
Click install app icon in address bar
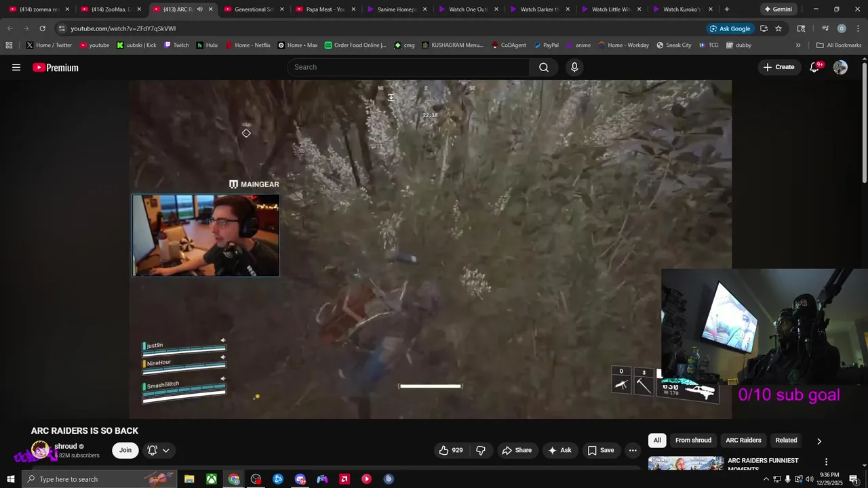click(764, 28)
